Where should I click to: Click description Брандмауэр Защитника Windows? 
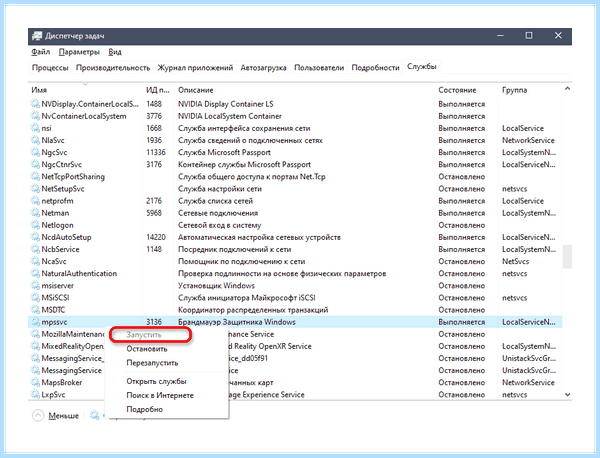point(237,322)
